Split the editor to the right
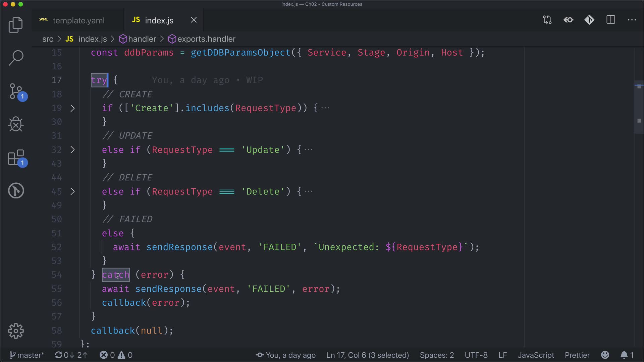Screen dimensions: 644x362 click(x=610, y=20)
